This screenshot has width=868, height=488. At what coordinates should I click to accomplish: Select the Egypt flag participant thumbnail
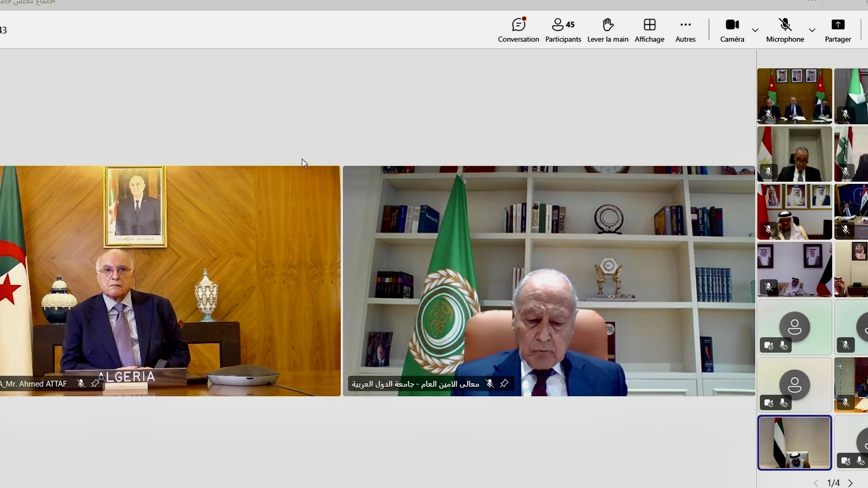tap(794, 154)
